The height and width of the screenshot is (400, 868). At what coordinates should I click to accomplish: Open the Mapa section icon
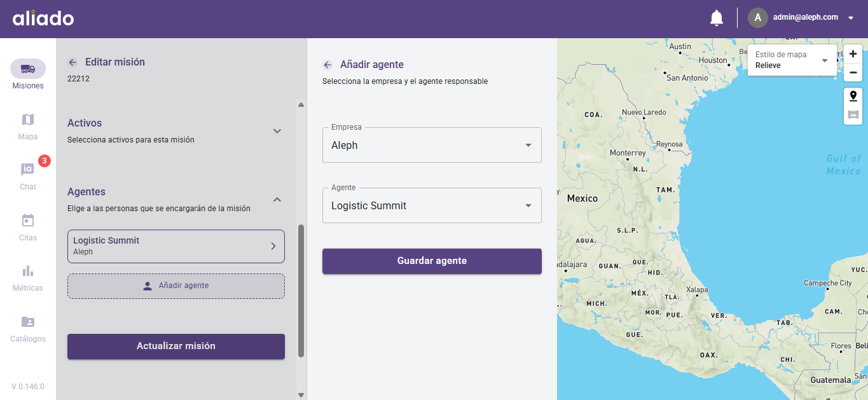[28, 120]
